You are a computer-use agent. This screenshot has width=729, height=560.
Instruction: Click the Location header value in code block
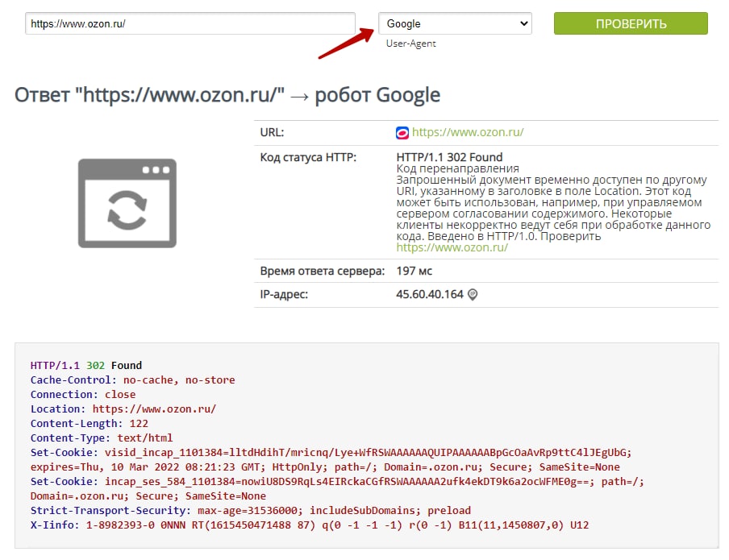pos(154,409)
